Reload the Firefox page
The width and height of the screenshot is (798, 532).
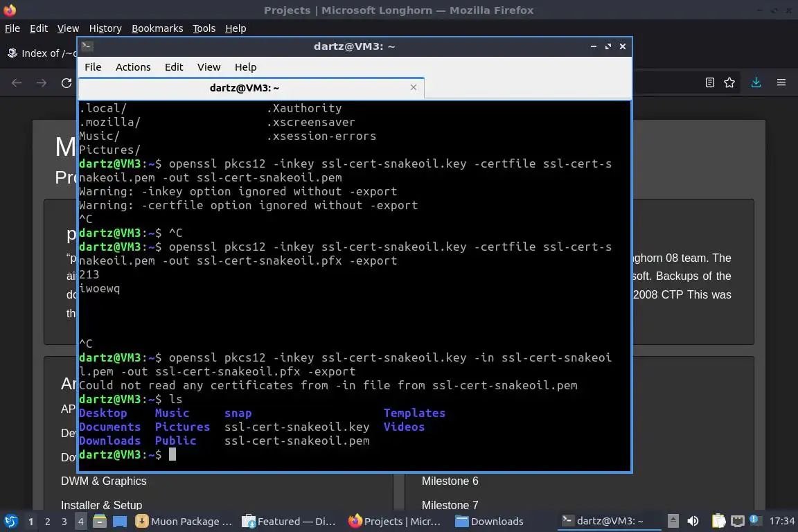point(66,82)
